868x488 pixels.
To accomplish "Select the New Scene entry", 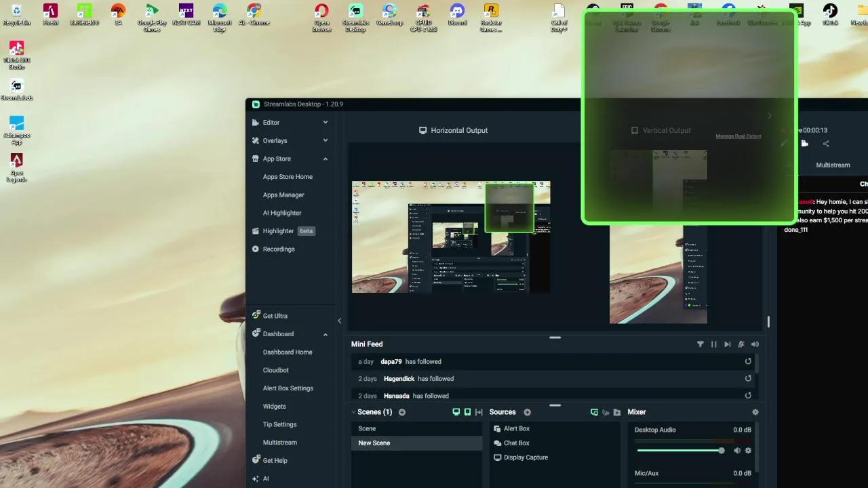I will point(416,443).
